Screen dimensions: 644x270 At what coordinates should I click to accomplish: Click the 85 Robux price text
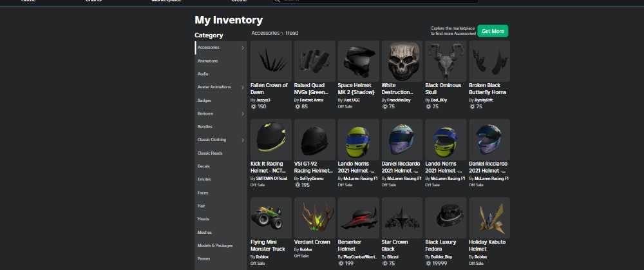[305, 106]
